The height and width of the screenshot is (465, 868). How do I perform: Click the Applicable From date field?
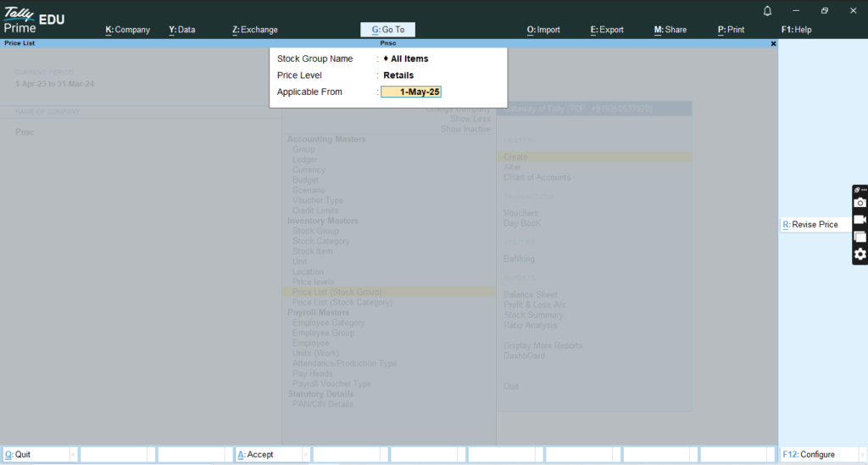pos(411,92)
